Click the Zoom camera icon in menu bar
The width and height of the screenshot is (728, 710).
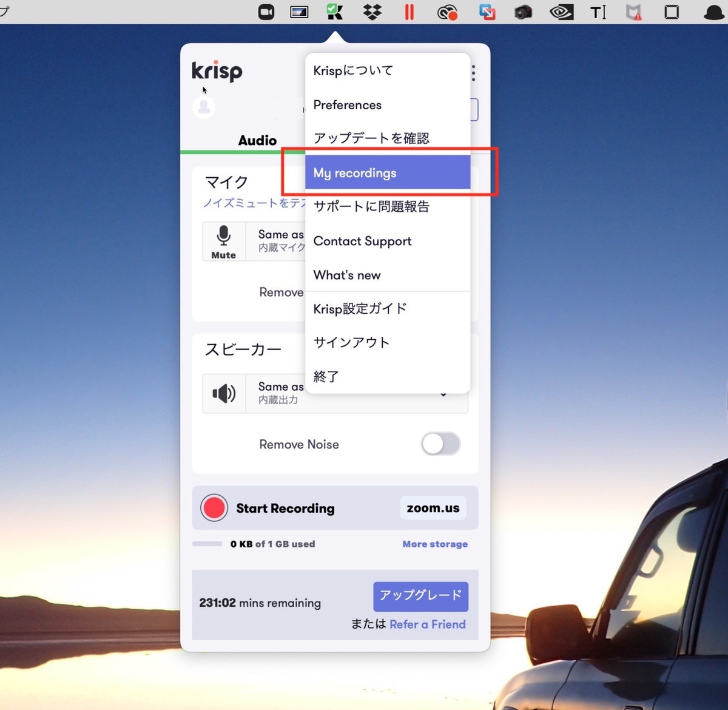pos(266,12)
